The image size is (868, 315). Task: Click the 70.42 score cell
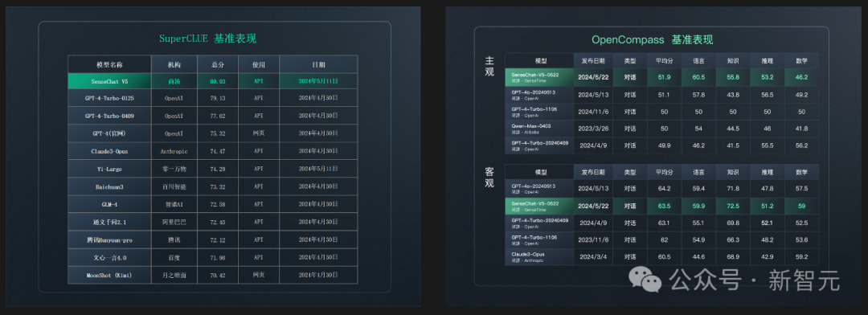218,275
